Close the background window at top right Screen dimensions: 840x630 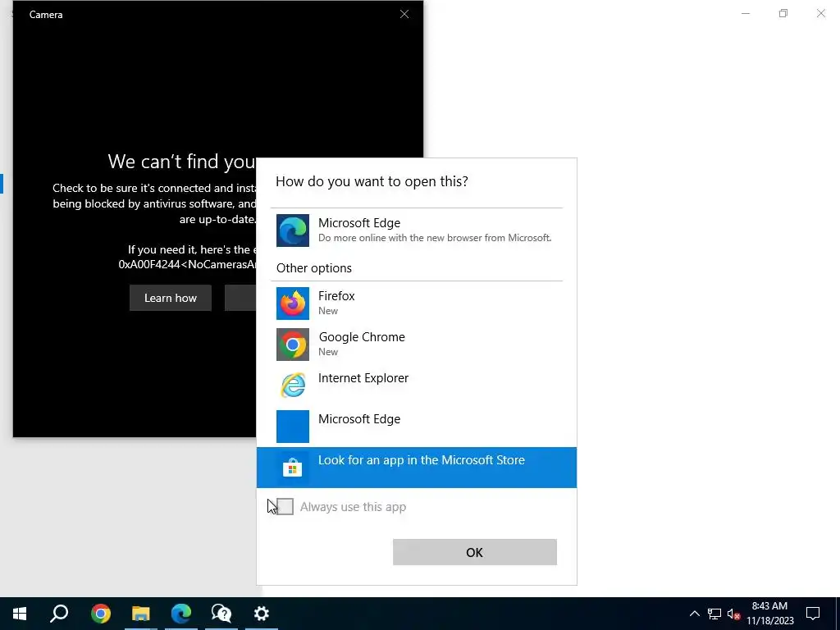point(820,13)
